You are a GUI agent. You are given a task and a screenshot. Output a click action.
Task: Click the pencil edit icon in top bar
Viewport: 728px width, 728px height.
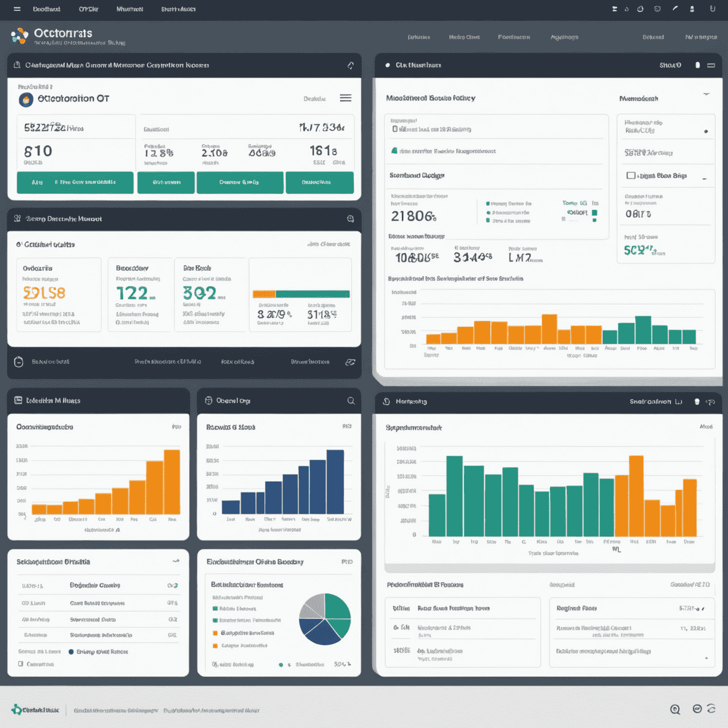[x=675, y=9]
